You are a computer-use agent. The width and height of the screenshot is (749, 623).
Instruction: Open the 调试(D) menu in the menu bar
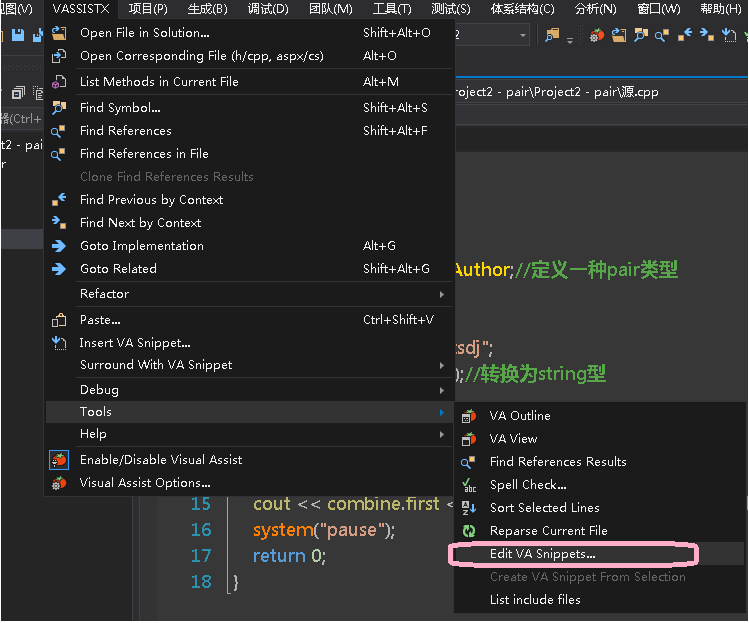[x=267, y=9]
